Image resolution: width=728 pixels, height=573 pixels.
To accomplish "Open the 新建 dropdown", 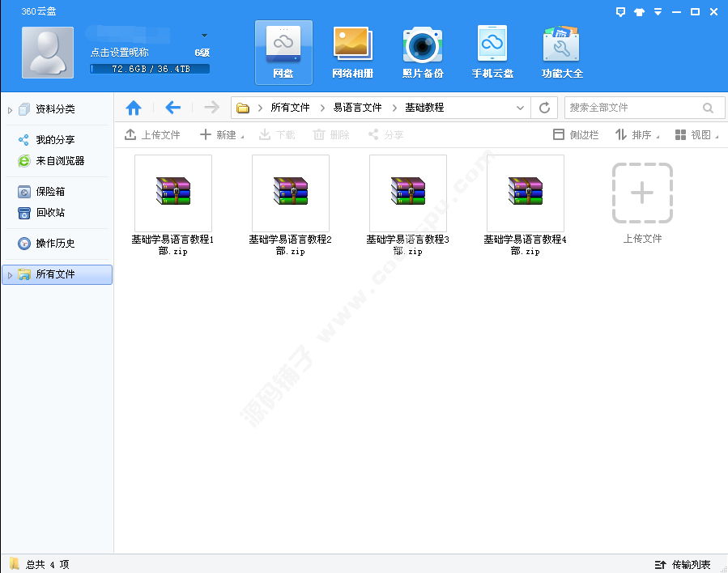I will tap(222, 134).
